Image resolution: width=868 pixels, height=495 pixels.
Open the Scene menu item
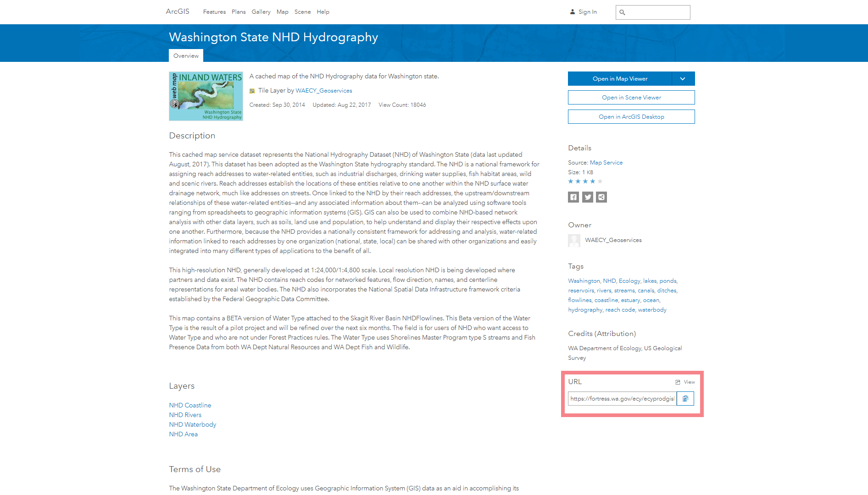[302, 12]
